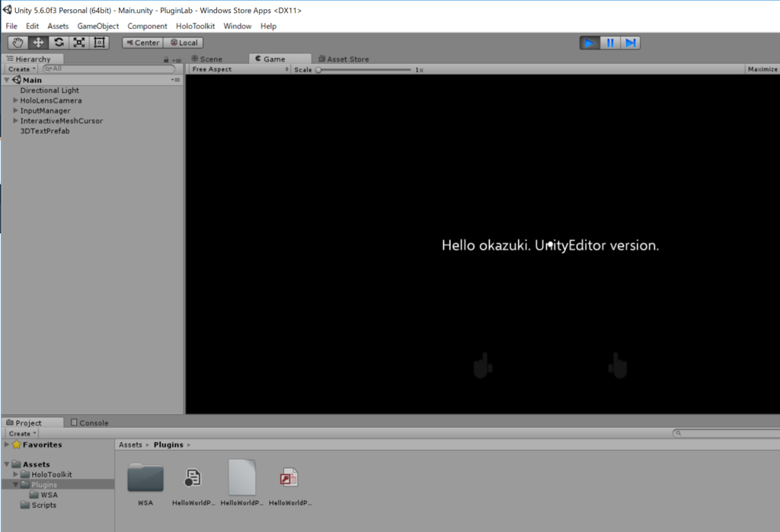Select the Move tool
780x532 pixels.
coord(38,43)
